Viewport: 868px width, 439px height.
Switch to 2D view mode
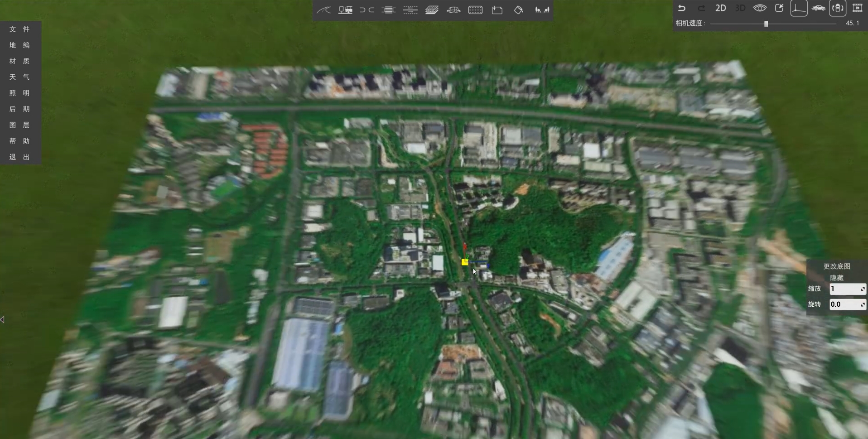point(721,8)
